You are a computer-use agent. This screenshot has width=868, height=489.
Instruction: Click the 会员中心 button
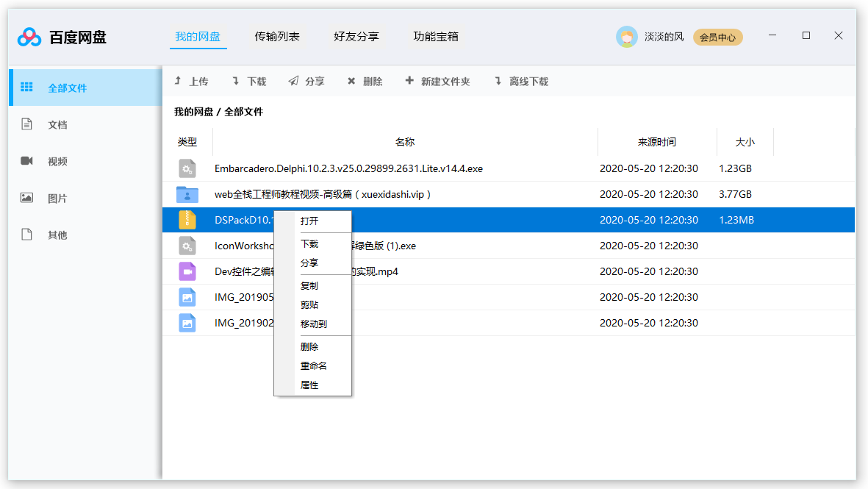pos(717,37)
